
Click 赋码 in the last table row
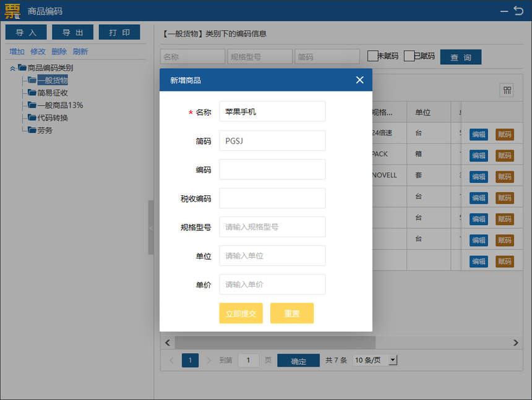[x=505, y=262]
